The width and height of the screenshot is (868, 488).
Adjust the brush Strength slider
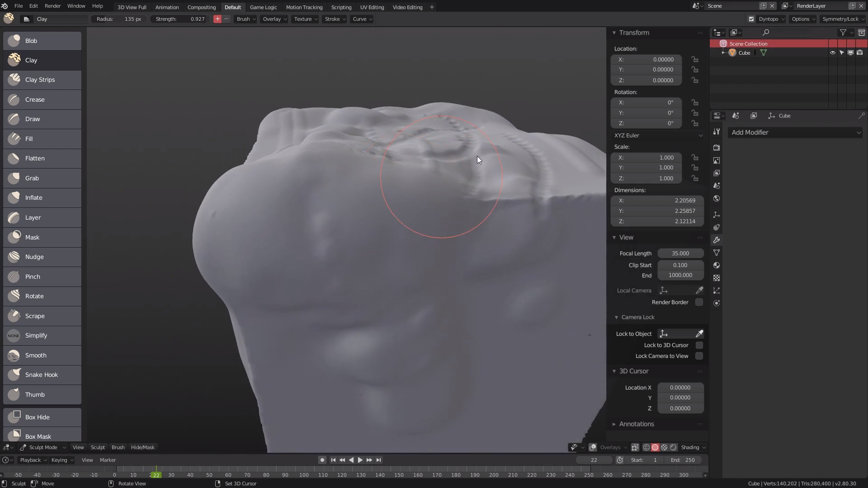(180, 19)
